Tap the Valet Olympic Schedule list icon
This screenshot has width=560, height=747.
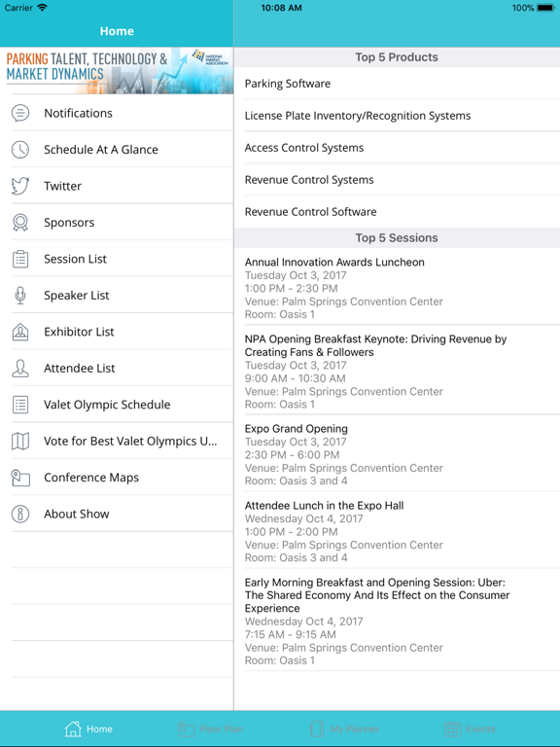point(20,405)
